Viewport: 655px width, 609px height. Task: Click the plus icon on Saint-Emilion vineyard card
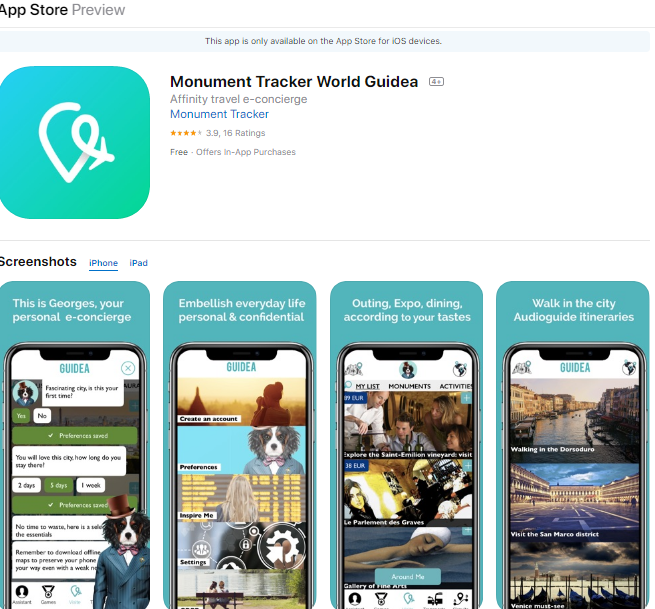[x=466, y=398]
